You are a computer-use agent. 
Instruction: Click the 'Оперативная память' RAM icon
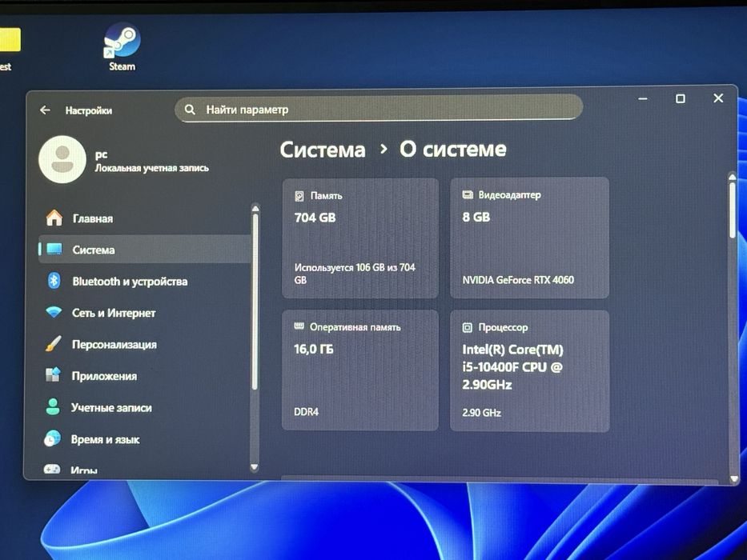[x=299, y=326]
